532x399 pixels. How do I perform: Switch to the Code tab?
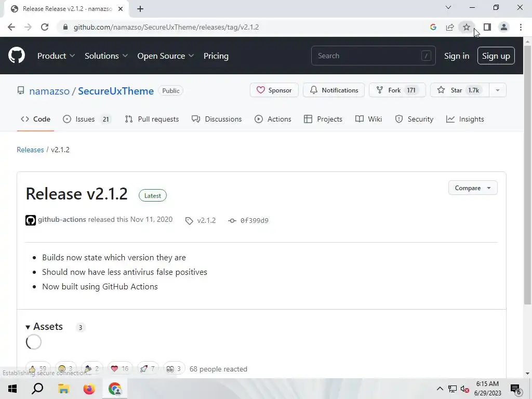click(35, 119)
